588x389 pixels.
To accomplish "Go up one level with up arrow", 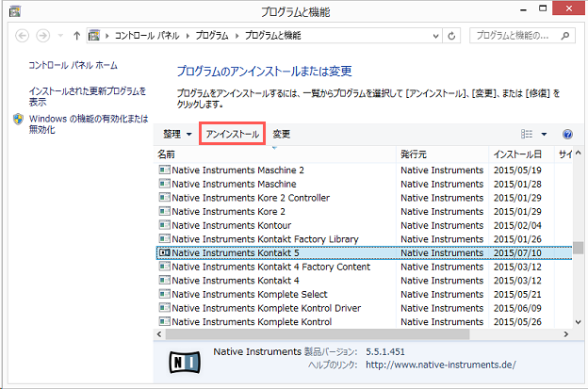I will pos(77,36).
